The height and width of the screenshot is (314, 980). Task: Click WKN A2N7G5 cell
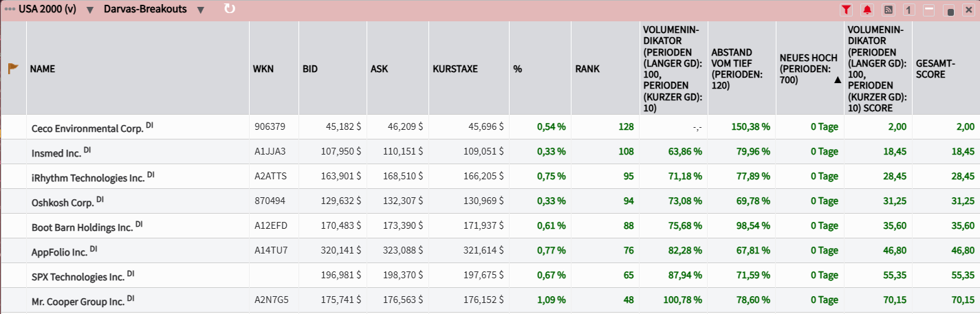271,300
